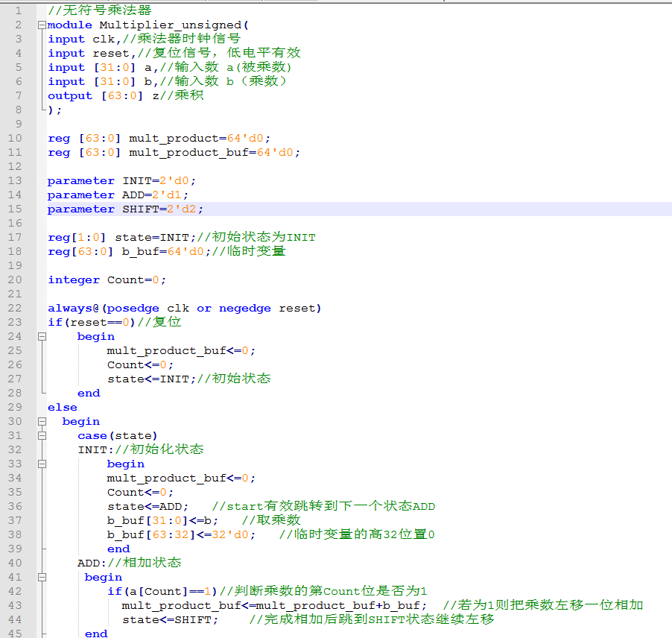This screenshot has width=672, height=638.
Task: Click line number 1 in the gutter
Action: [18, 10]
